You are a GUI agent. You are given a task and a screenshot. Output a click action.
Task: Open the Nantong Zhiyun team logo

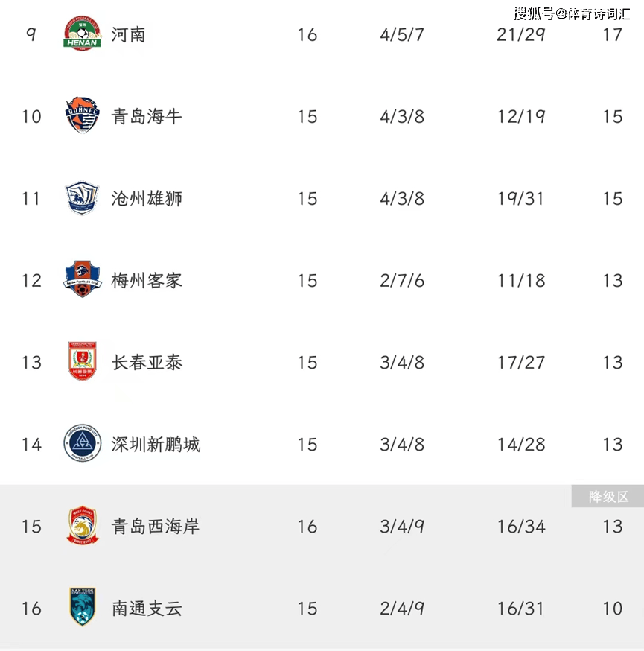click(x=82, y=607)
